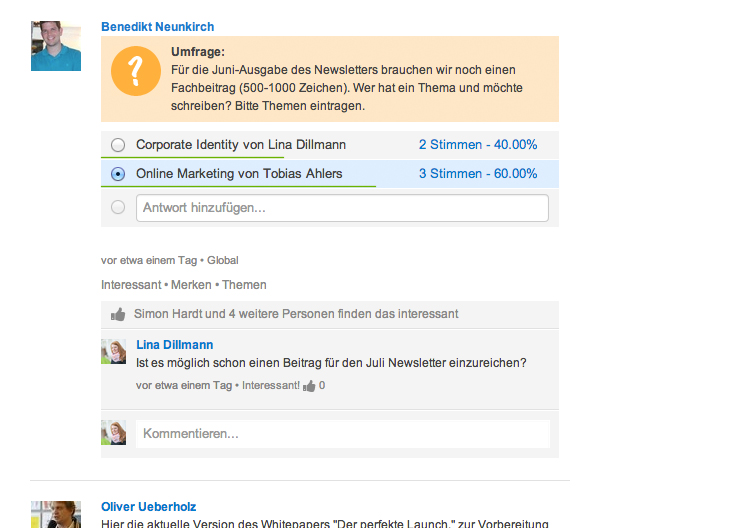Viewport: 750px width, 528px height.
Task: Click Lina Dillmann's avatar next to her comment
Action: point(113,352)
